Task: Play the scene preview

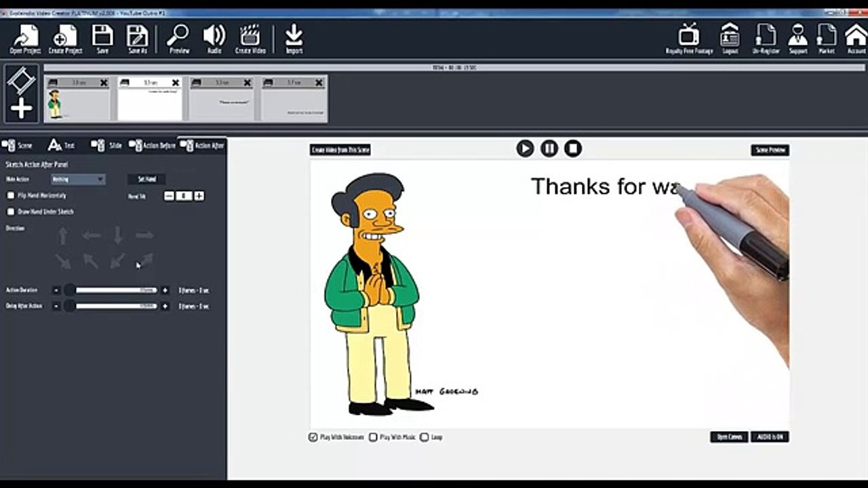Action: coord(525,148)
